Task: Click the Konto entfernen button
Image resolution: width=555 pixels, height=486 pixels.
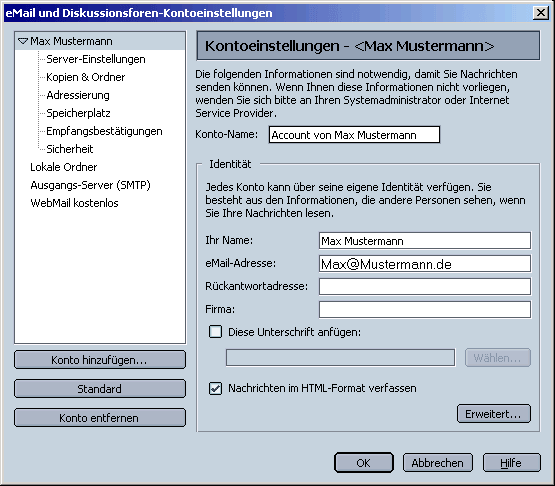Action: 100,418
